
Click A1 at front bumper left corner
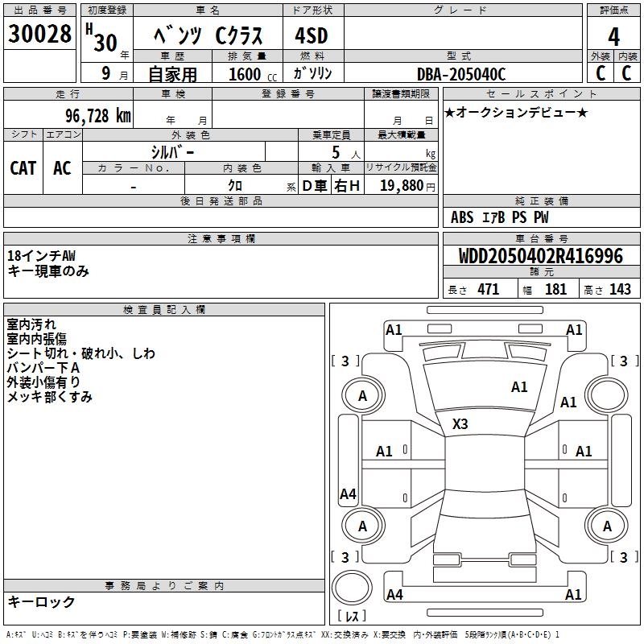[x=394, y=330]
